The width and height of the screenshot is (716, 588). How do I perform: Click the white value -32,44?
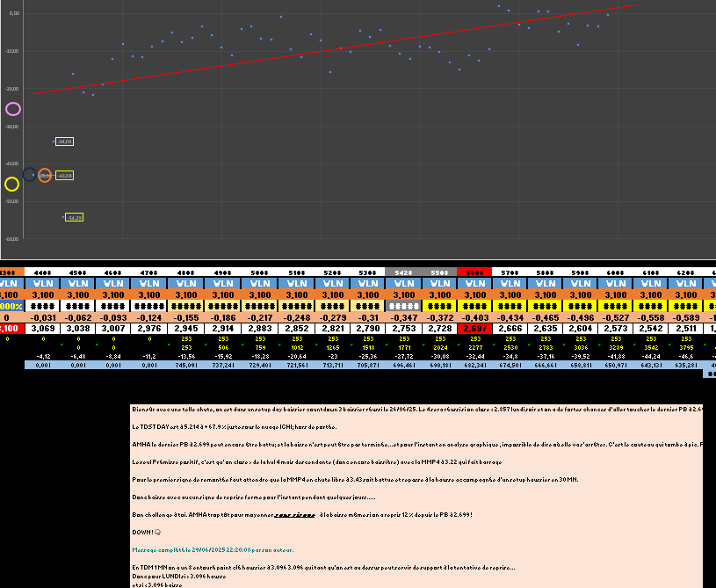[475, 356]
